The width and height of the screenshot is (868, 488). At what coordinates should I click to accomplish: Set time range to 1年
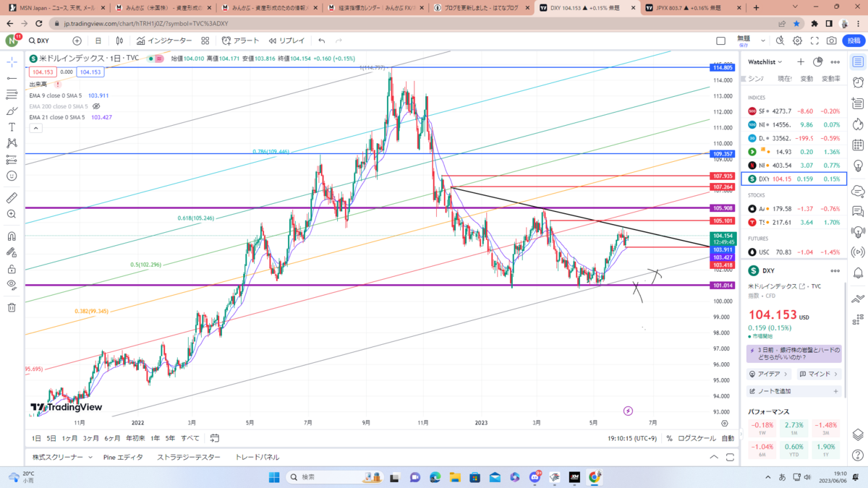click(x=155, y=438)
